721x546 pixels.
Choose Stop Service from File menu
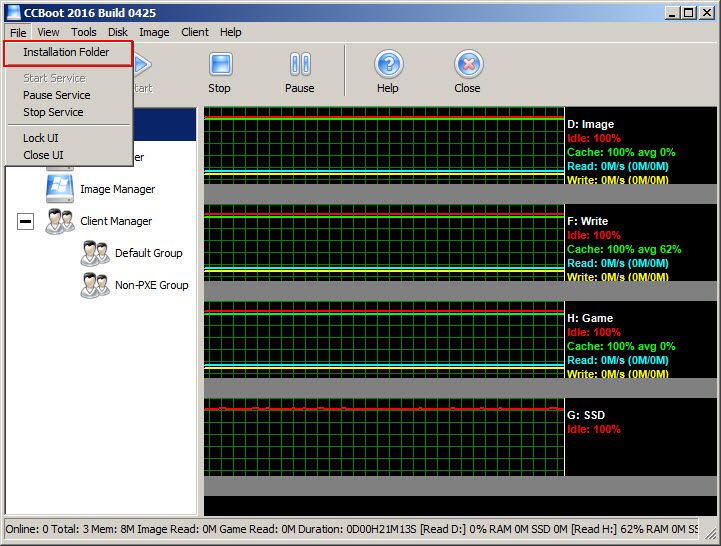pyautogui.click(x=69, y=112)
